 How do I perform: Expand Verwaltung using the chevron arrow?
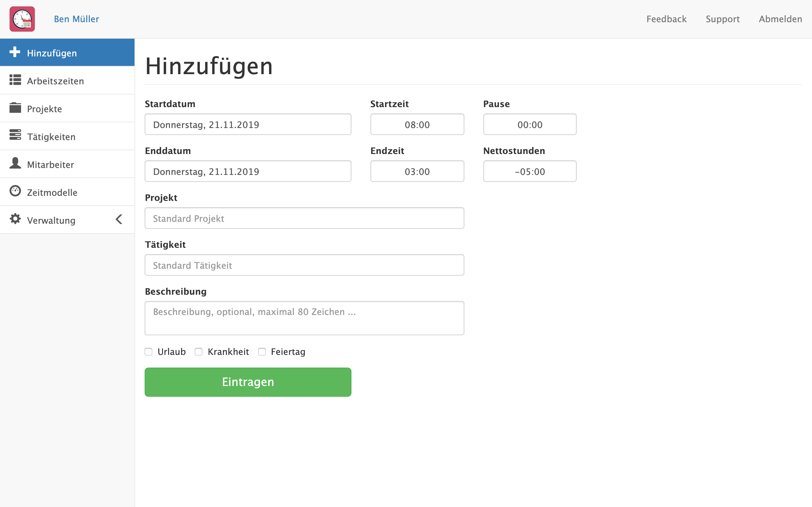(119, 220)
